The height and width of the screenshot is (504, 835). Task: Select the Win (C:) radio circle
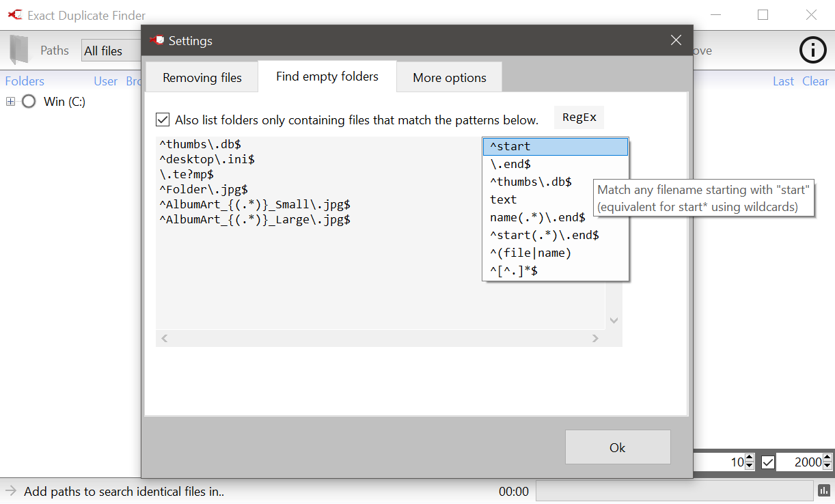click(29, 102)
